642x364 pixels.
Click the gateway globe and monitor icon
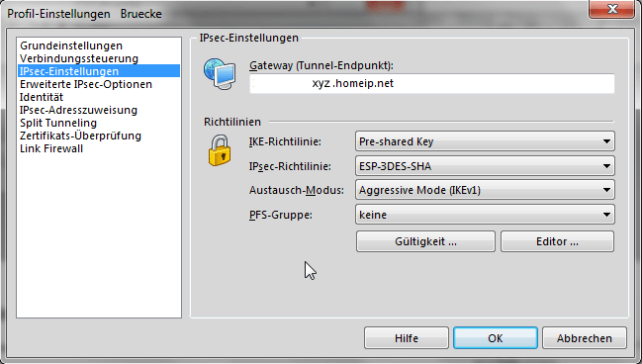(220, 74)
